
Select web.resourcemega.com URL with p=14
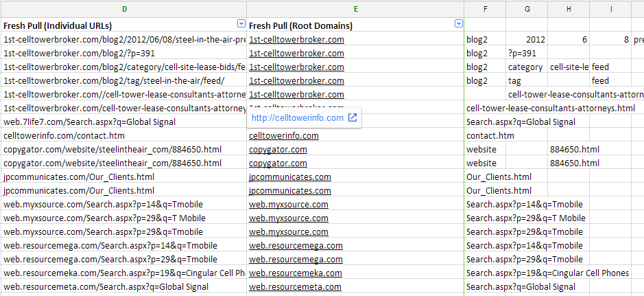tap(124, 246)
